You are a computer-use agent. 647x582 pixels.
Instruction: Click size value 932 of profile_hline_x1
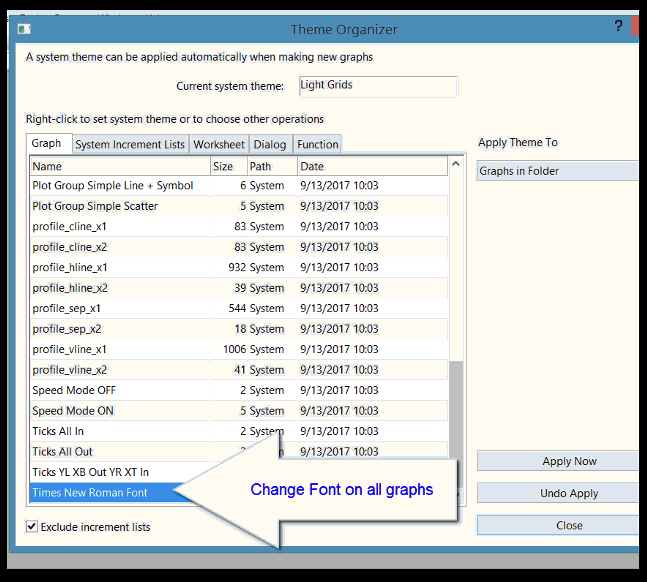(237, 267)
